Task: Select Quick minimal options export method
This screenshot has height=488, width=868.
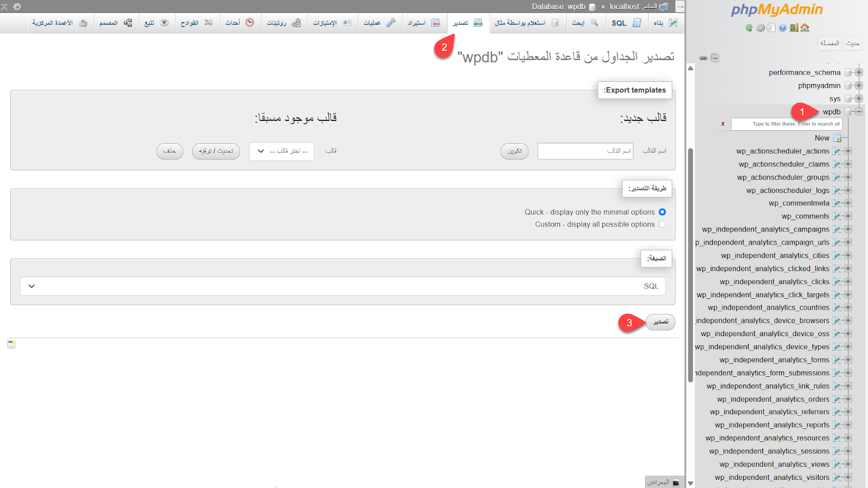Action: [662, 212]
